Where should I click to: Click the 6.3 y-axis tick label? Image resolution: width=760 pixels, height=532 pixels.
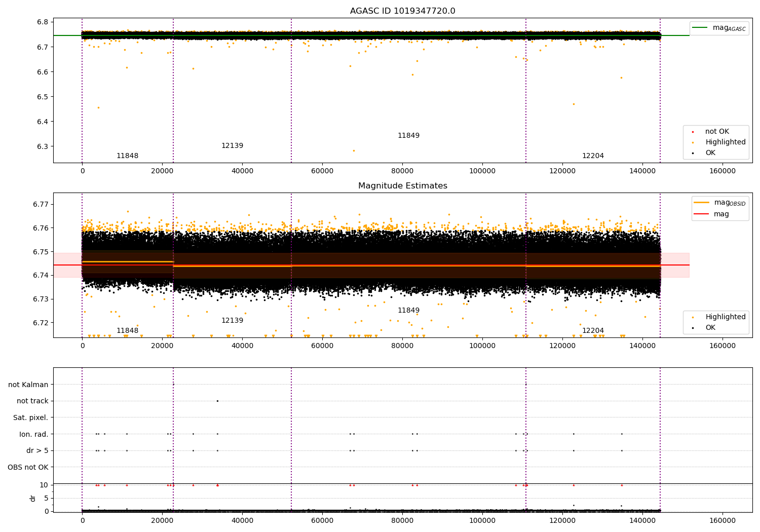click(43, 146)
